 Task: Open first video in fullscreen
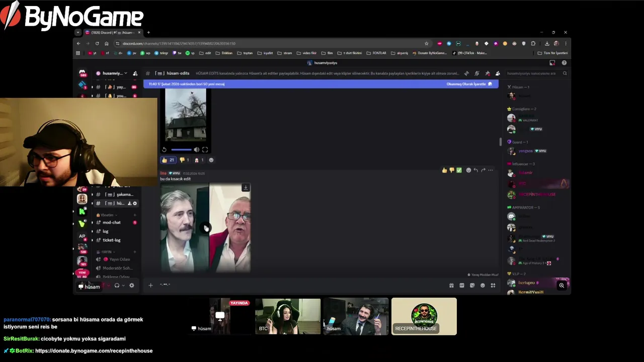point(205,149)
